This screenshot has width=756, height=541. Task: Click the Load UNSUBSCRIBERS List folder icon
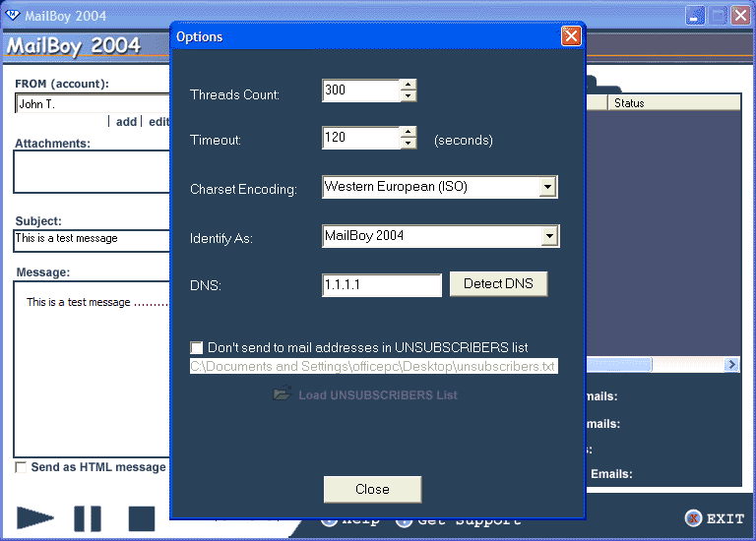coord(283,393)
